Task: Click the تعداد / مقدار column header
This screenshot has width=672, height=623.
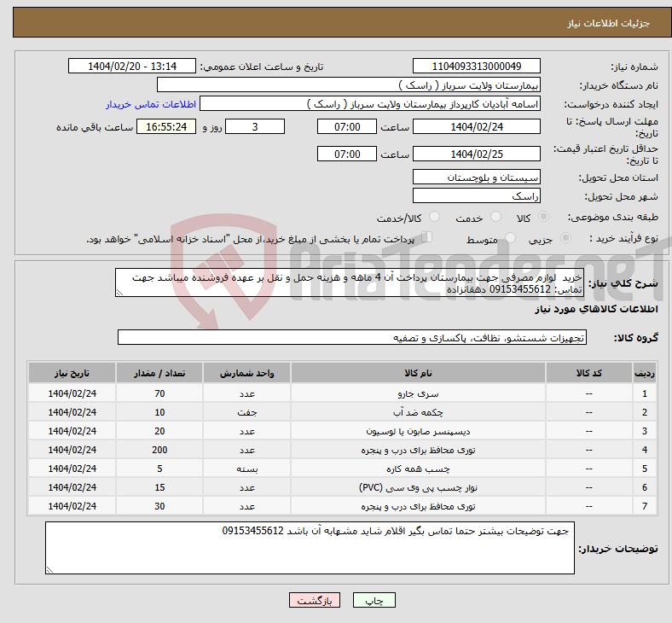Action: pos(159,373)
